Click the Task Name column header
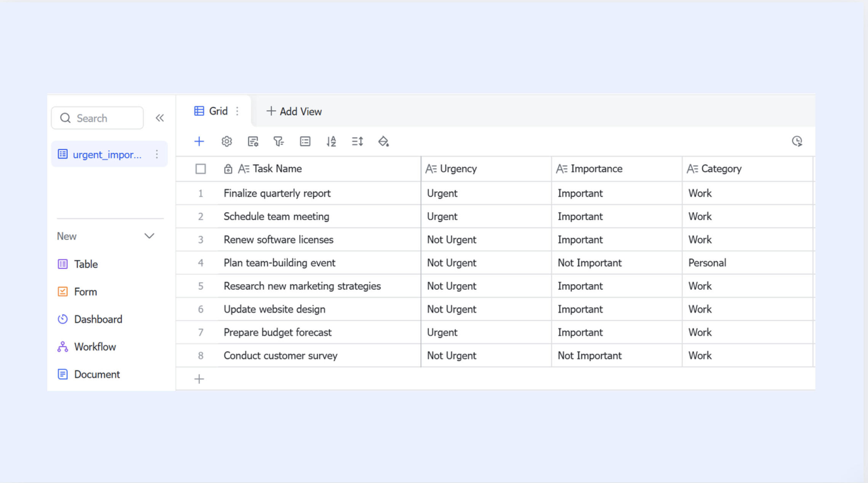 319,169
